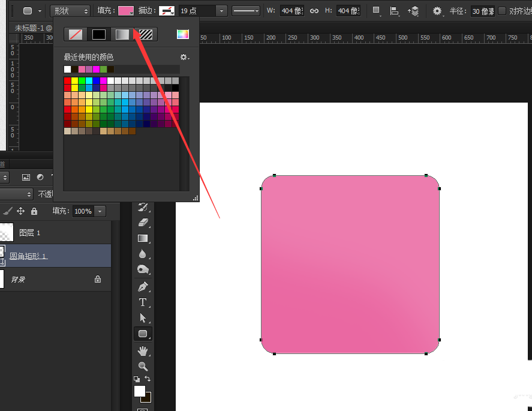Viewport: 532px width, 411px height.
Task: Choose the gradient fill type button
Action: coord(122,34)
